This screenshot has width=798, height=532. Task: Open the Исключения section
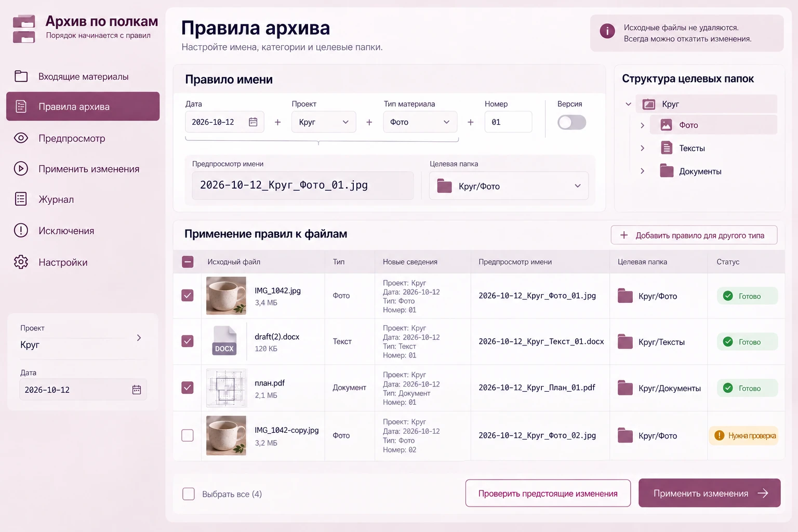[83, 231]
